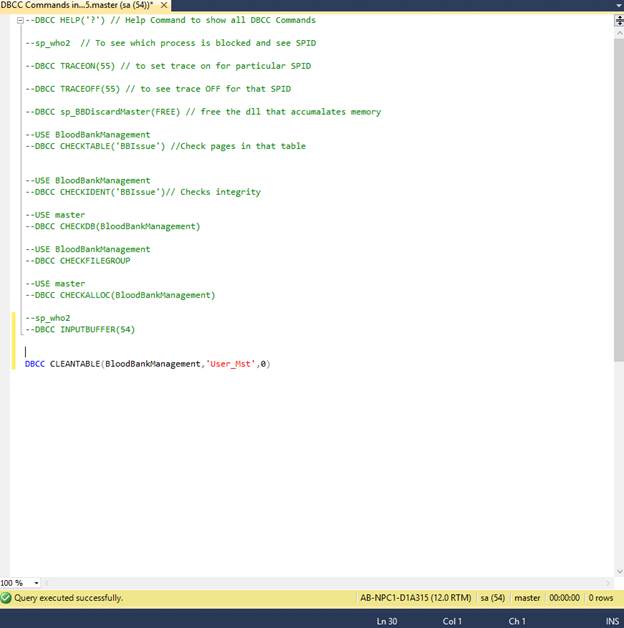Image resolution: width=624 pixels, height=628 pixels.
Task: Open the 100 % zoom dropdown
Action: tap(36, 583)
